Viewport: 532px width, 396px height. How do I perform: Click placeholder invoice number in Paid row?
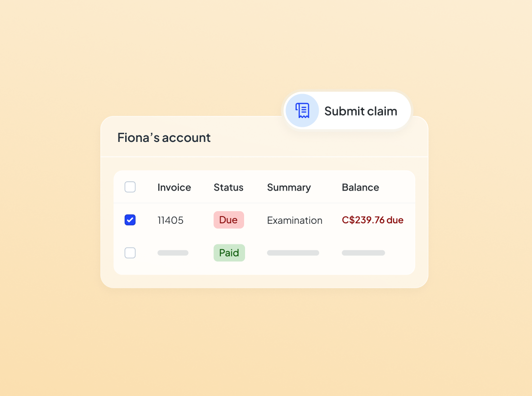(x=173, y=253)
